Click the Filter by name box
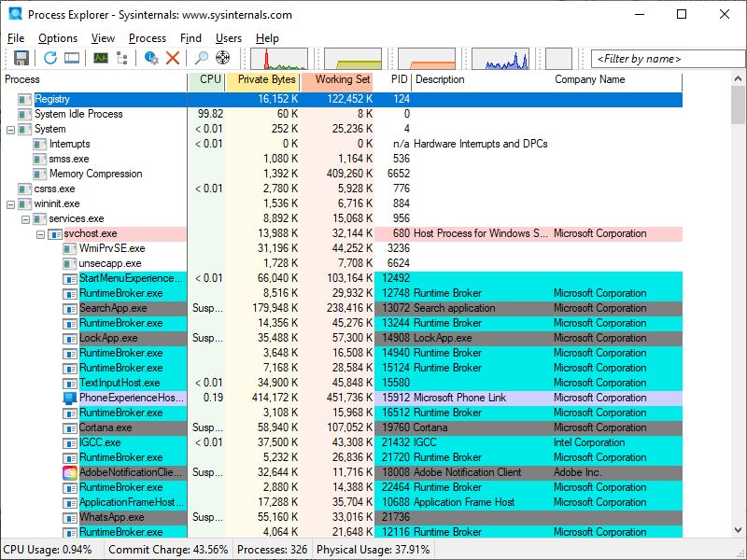This screenshot has width=747, height=560. pyautogui.click(x=664, y=58)
